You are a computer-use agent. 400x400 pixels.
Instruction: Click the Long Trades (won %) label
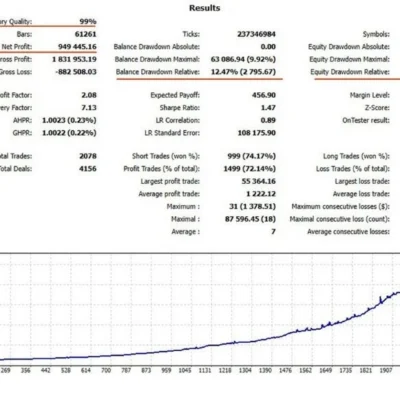pyautogui.click(x=356, y=156)
